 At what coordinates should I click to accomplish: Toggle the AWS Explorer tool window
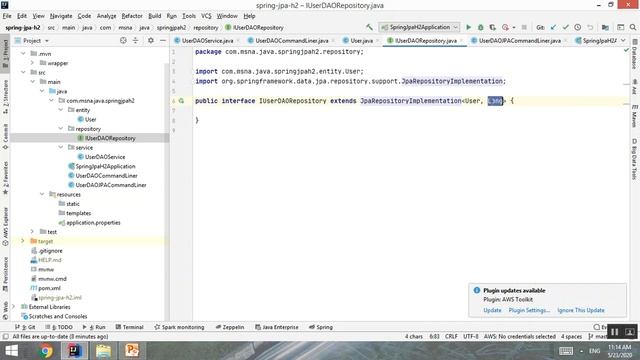coord(5,227)
